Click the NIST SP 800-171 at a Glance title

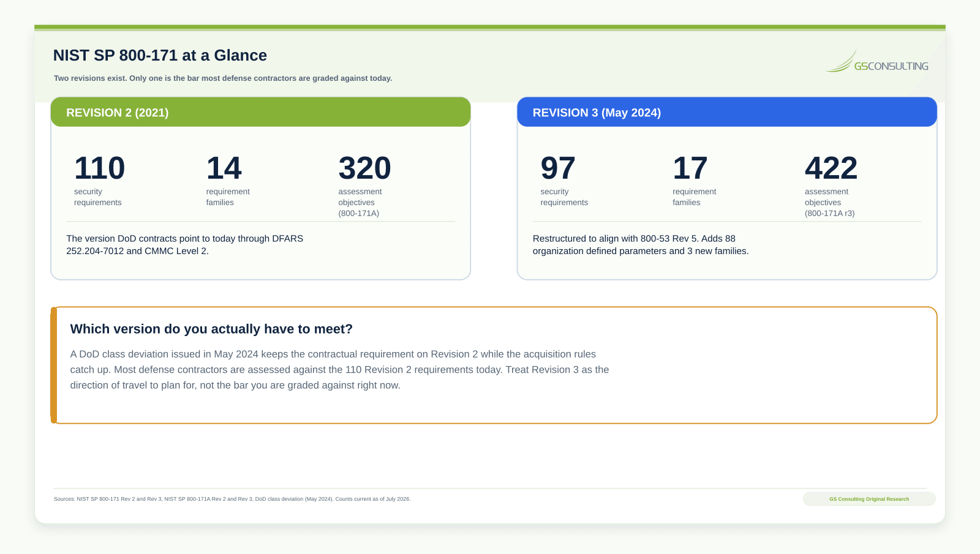coord(160,55)
